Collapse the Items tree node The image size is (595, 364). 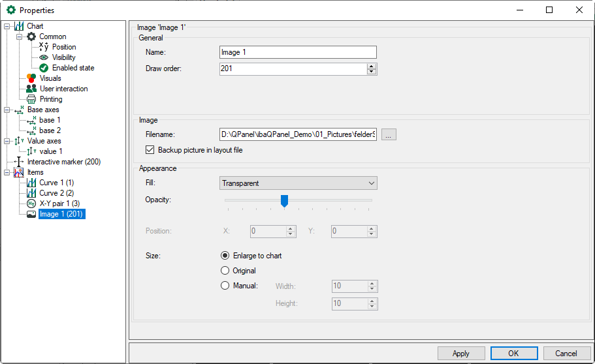(x=7, y=172)
